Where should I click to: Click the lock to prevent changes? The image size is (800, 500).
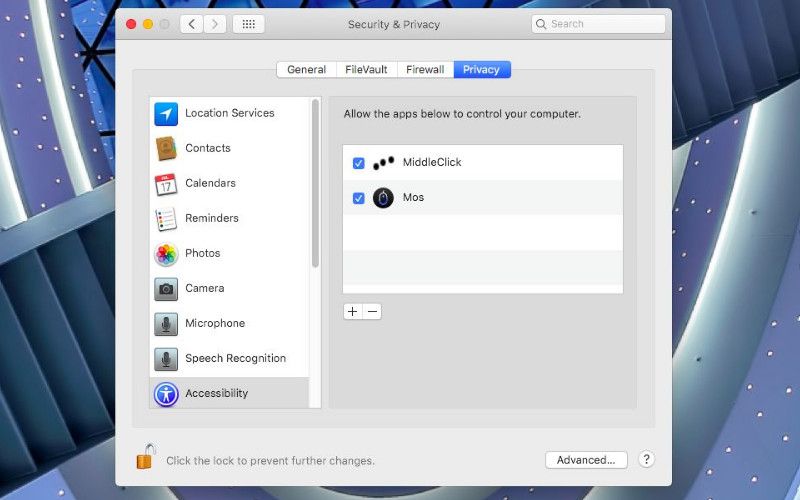(x=146, y=456)
